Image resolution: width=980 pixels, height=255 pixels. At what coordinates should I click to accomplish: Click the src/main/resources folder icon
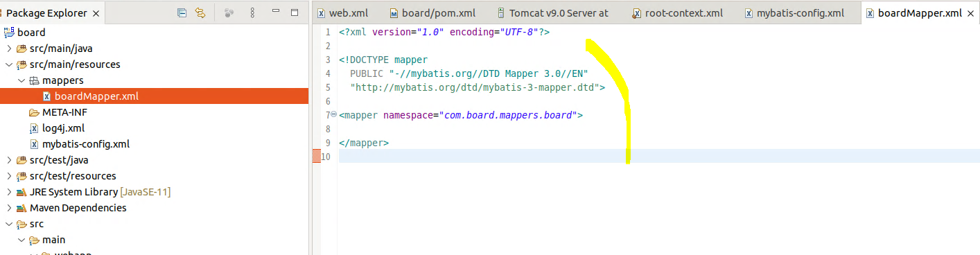pos(21,64)
